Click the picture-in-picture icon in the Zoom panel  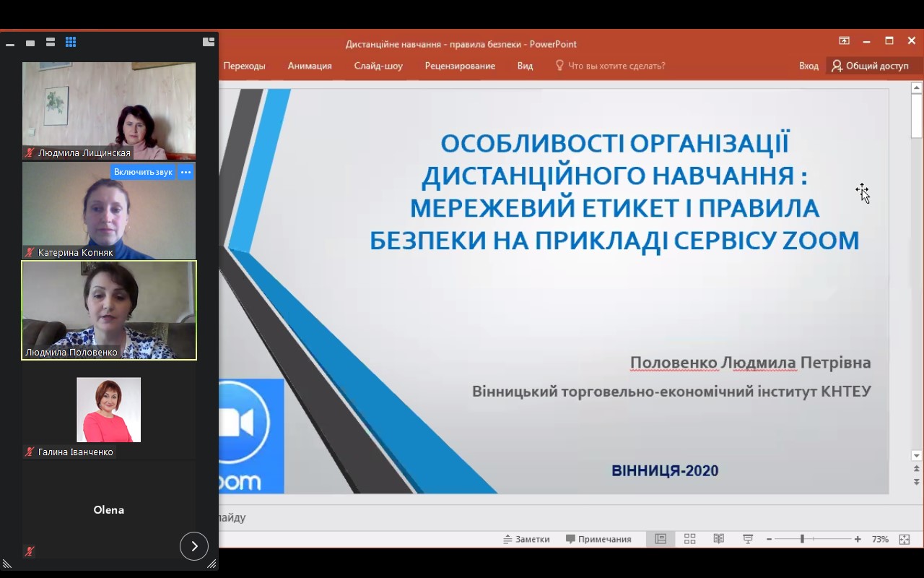209,42
